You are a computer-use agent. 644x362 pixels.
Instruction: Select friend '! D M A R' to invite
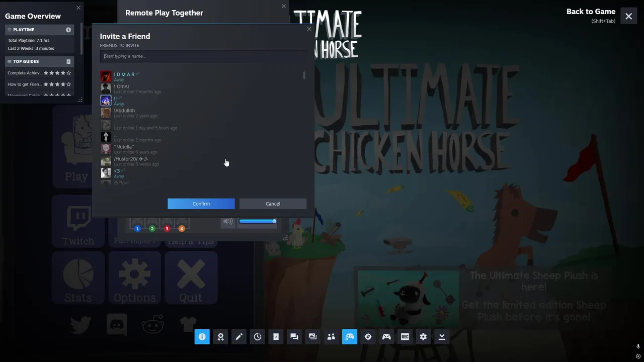(x=201, y=76)
